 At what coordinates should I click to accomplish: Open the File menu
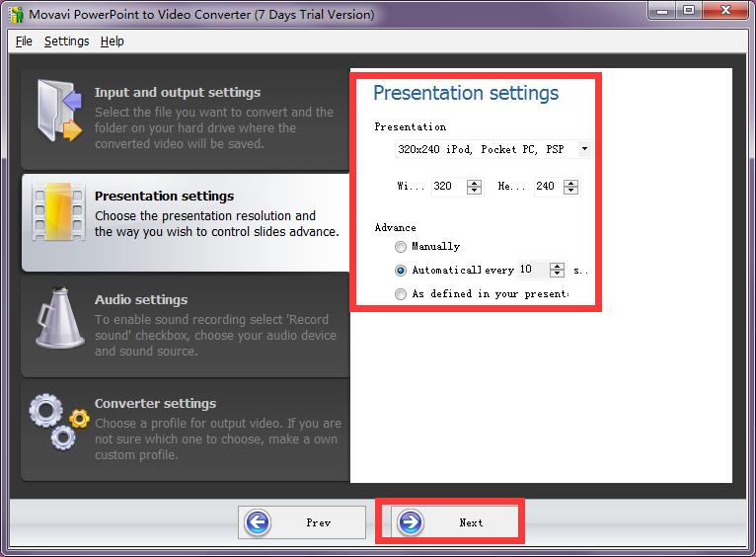click(x=24, y=41)
